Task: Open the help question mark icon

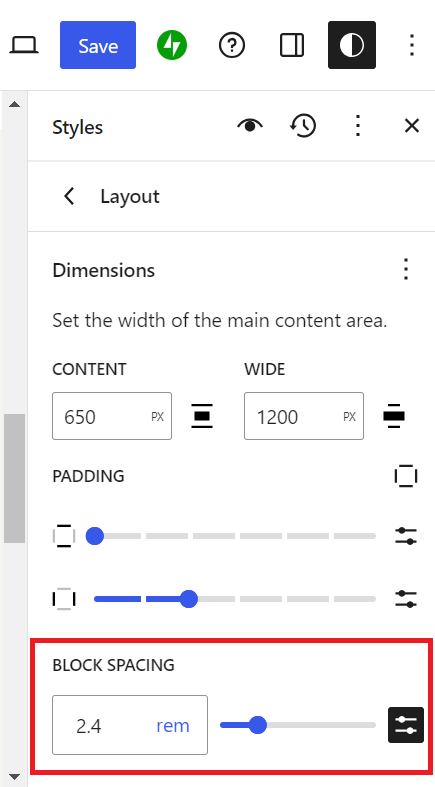Action: 232,45
